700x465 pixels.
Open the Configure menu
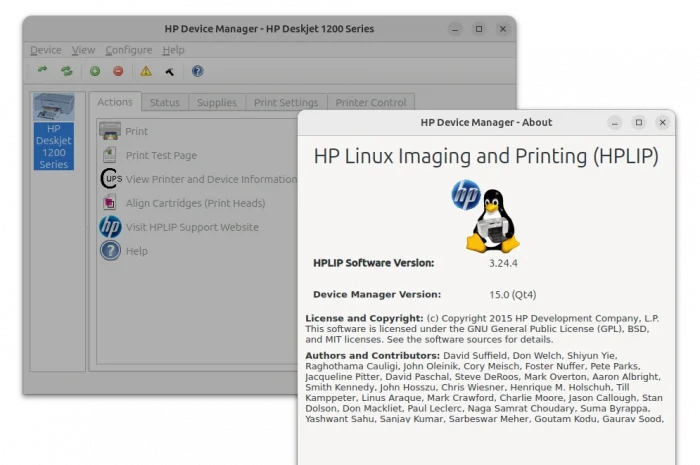pos(129,50)
